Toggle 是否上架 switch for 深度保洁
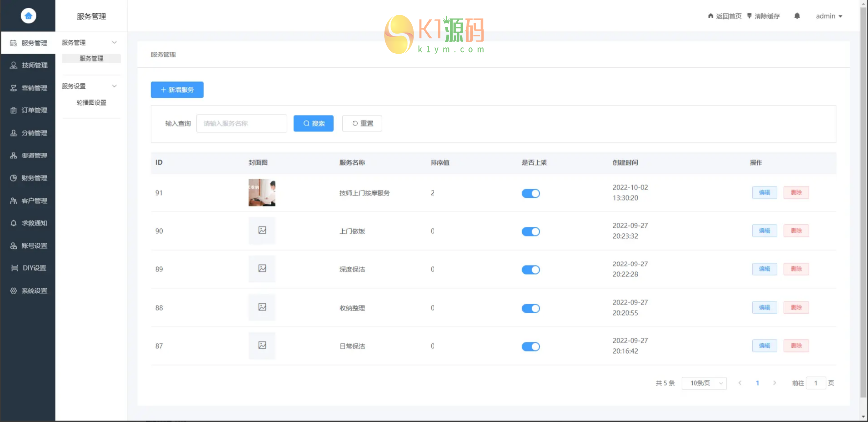Screen dimensions: 868x422 pyautogui.click(x=531, y=270)
